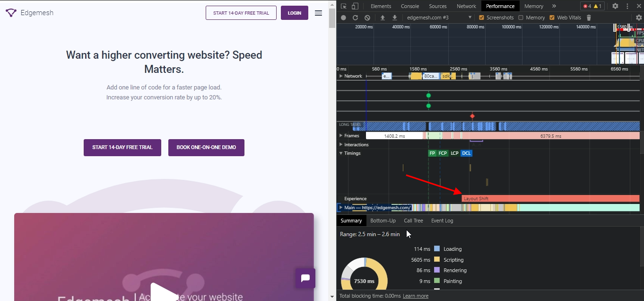The height and width of the screenshot is (301, 644).
Task: Click the Loading legend color swatch
Action: 437,248
